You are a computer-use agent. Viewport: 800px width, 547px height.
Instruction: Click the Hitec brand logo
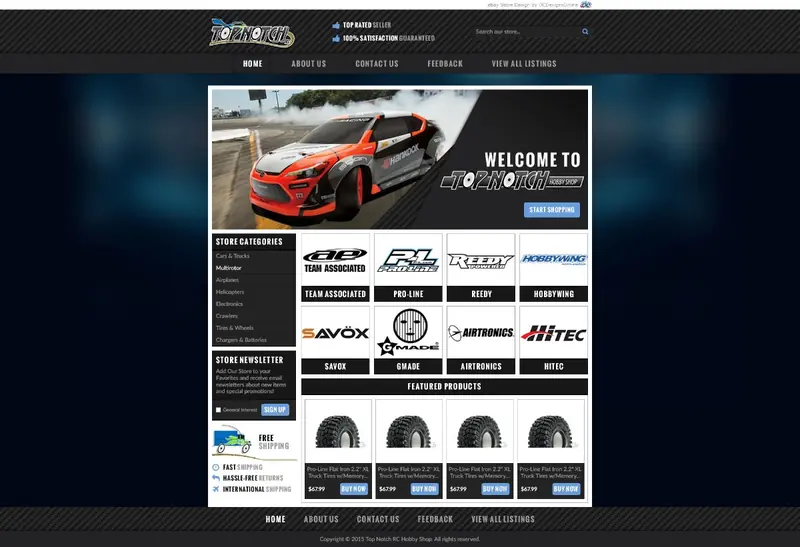pyautogui.click(x=554, y=333)
